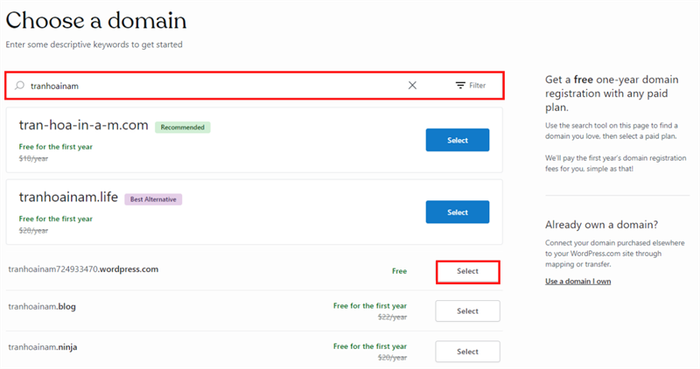Select the tranhoainam.blog domain

click(467, 311)
